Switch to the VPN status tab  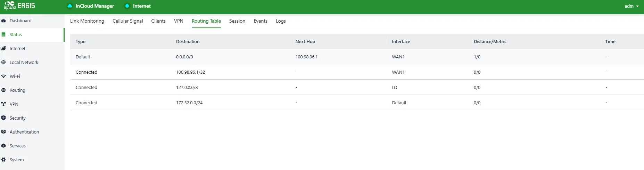pos(179,21)
